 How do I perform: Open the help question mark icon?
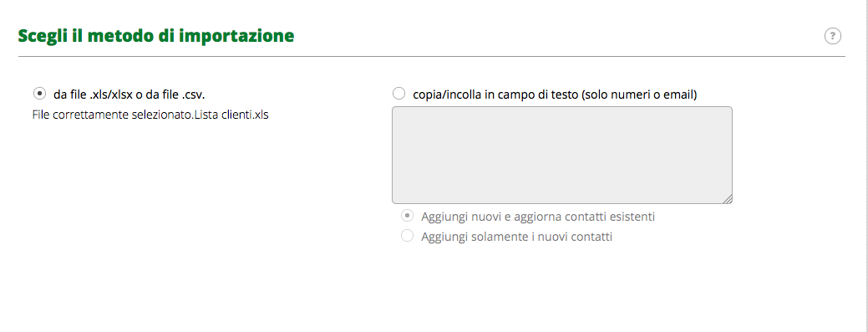[x=833, y=36]
